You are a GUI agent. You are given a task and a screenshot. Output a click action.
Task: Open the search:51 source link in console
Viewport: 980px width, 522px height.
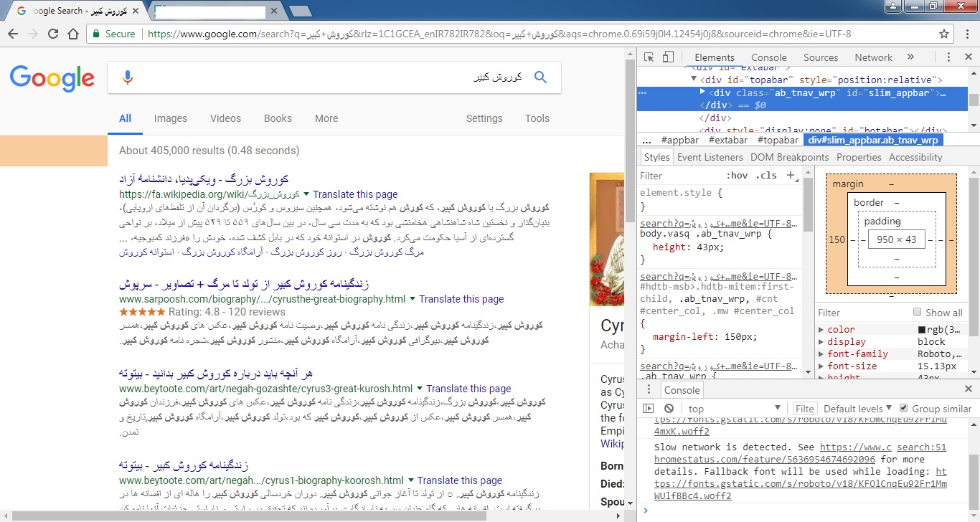[921, 447]
